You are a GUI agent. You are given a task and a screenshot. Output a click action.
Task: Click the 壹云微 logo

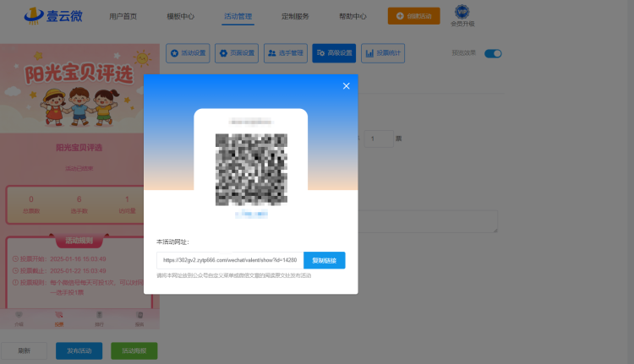click(x=53, y=16)
